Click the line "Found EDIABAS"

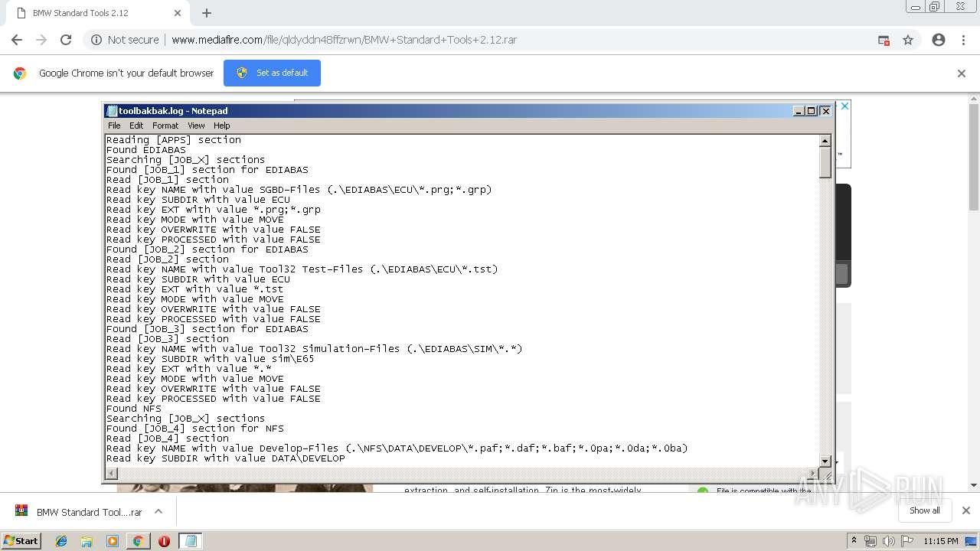(146, 150)
